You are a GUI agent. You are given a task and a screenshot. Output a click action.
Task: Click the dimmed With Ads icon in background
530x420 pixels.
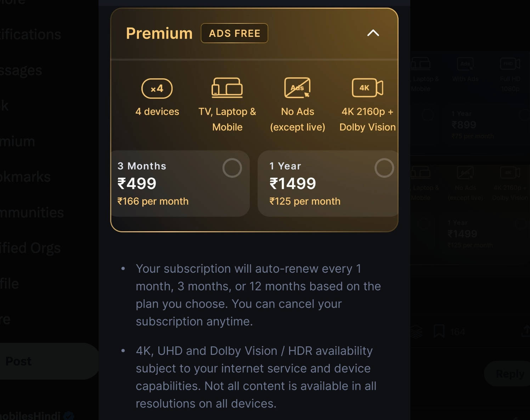(465, 64)
